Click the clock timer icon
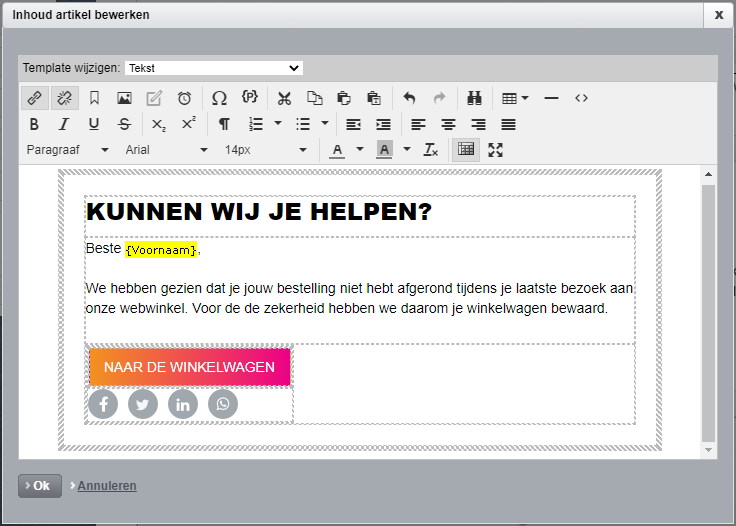The image size is (736, 526). tap(184, 98)
